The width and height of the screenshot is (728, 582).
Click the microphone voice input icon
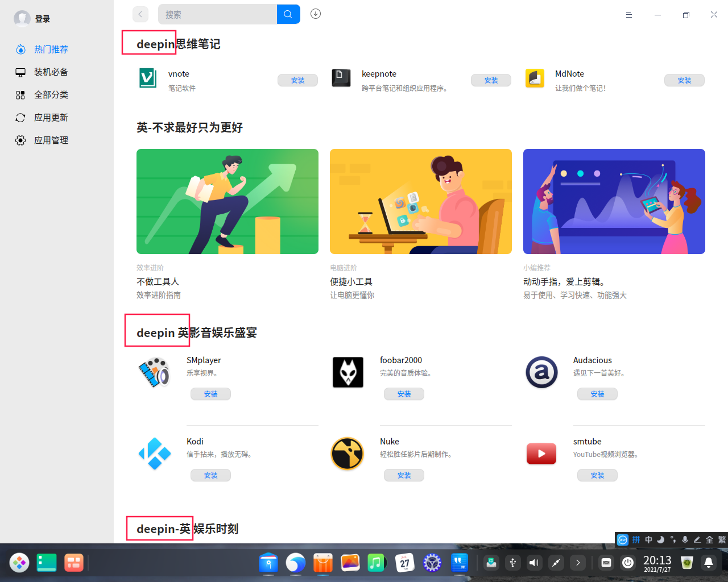click(685, 539)
